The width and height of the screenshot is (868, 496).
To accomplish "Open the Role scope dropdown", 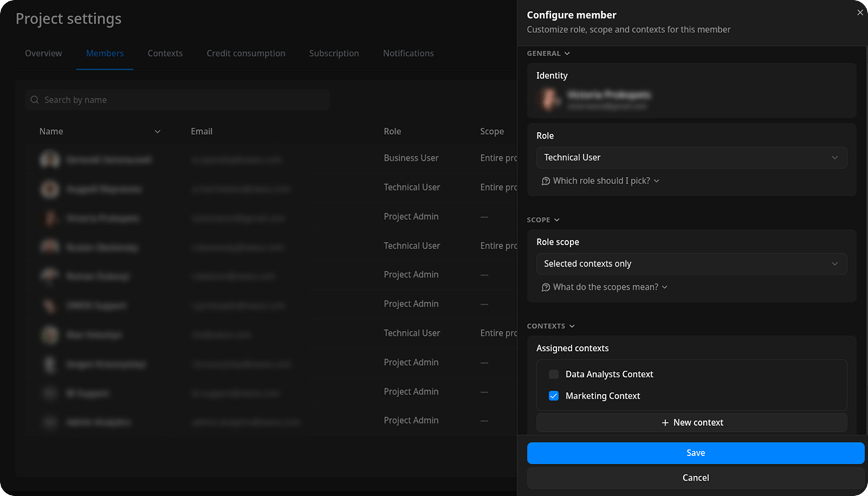I will point(692,263).
